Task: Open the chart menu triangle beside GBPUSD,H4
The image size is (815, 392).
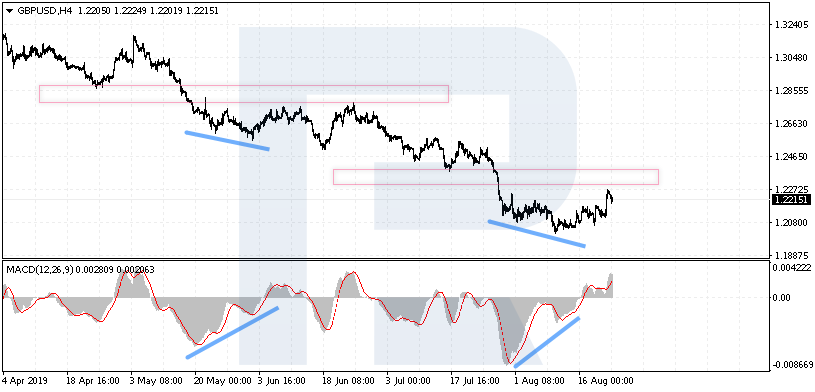Action: click(x=9, y=10)
